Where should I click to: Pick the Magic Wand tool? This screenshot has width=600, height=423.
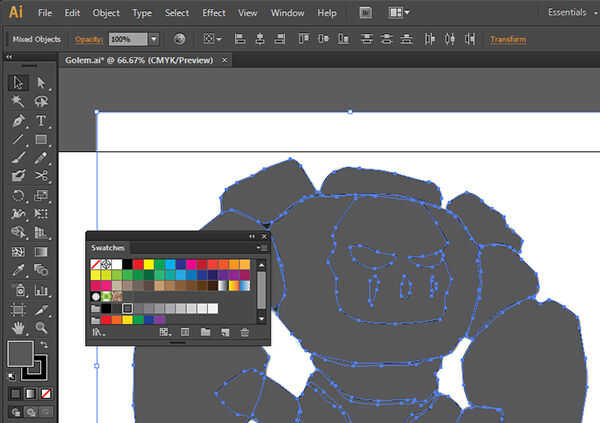click(x=19, y=102)
